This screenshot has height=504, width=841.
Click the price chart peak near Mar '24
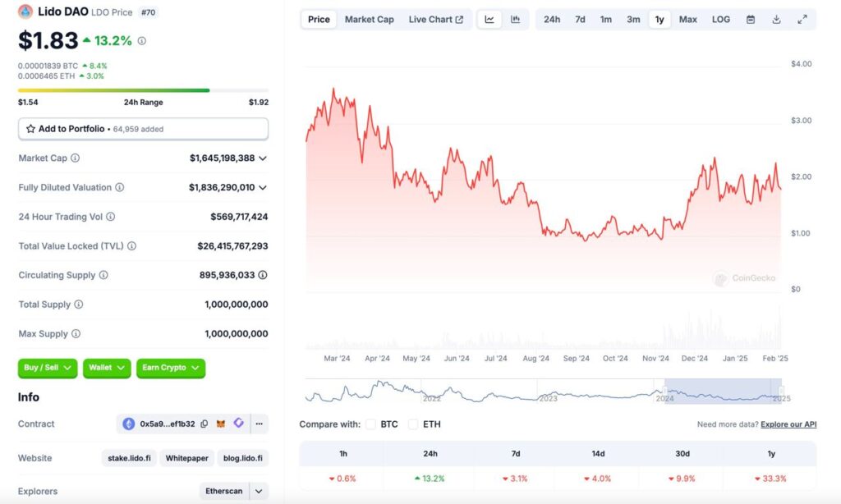333,89
